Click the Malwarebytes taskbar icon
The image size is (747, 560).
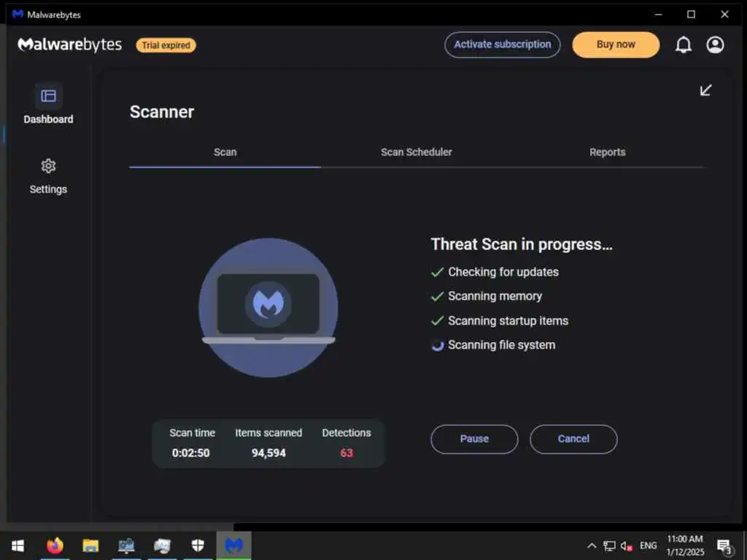[233, 545]
